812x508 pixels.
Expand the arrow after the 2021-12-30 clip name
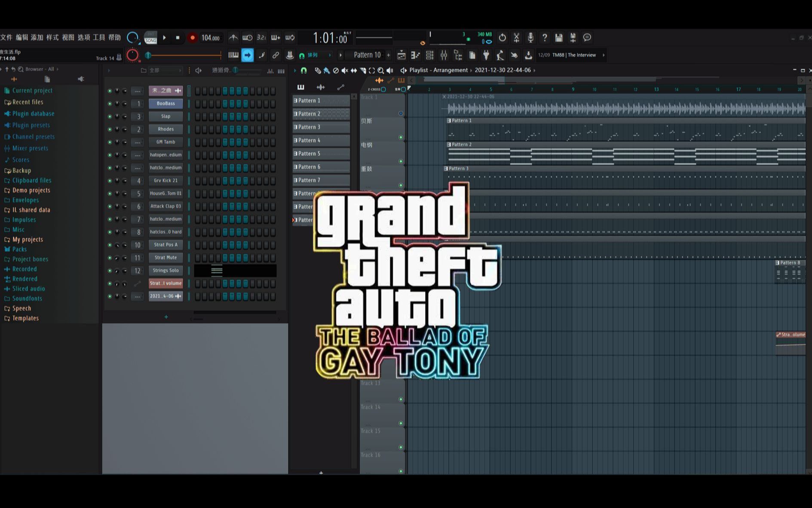534,70
